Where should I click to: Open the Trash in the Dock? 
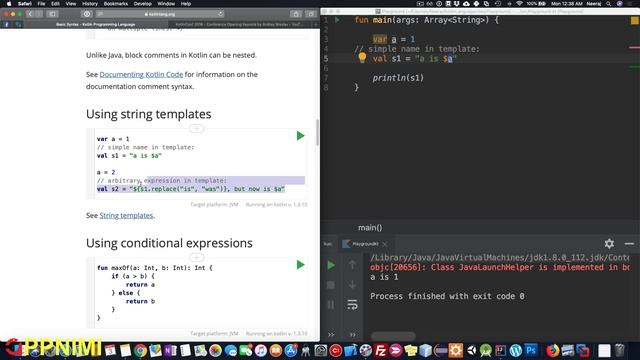pyautogui.click(x=620, y=351)
